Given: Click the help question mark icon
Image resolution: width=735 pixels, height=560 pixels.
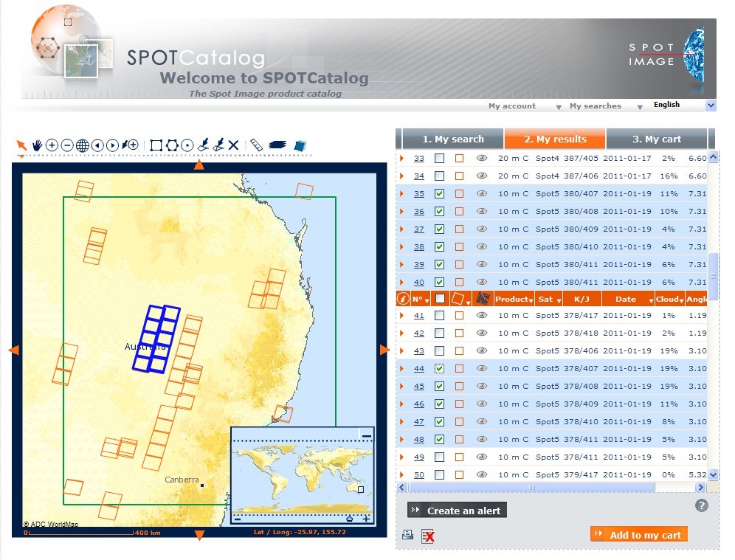Looking at the screenshot, I should point(702,505).
